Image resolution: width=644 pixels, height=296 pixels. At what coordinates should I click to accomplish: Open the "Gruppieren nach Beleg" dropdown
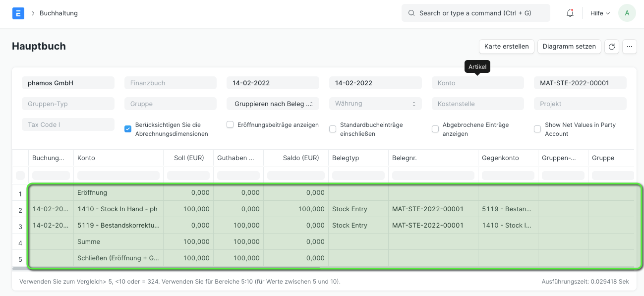pyautogui.click(x=273, y=104)
